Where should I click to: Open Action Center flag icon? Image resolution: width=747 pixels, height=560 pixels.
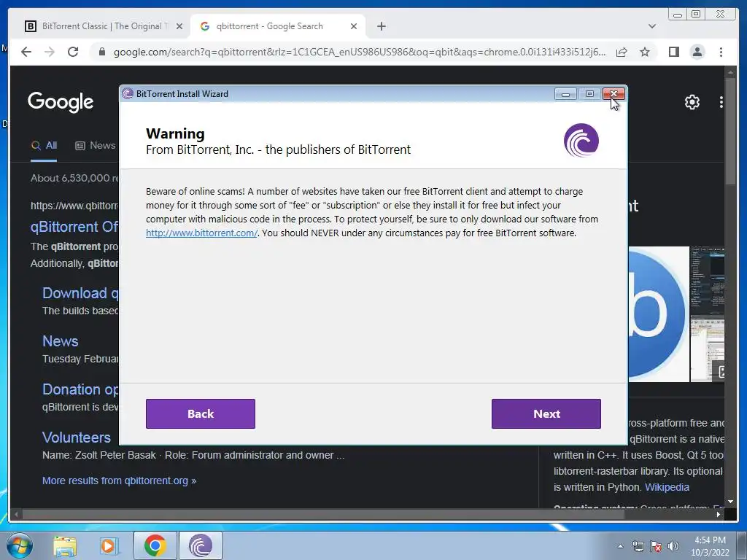pyautogui.click(x=656, y=546)
